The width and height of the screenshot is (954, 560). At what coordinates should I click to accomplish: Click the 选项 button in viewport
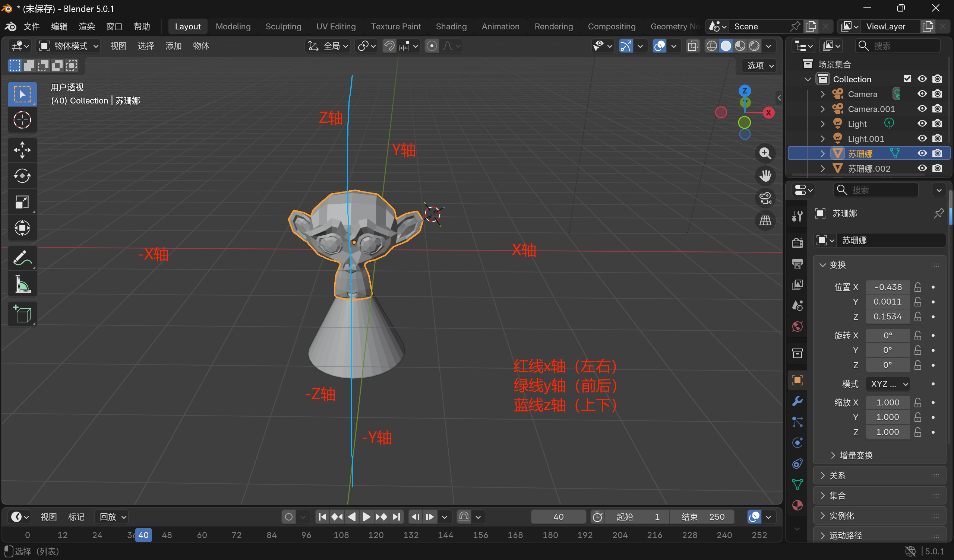760,66
